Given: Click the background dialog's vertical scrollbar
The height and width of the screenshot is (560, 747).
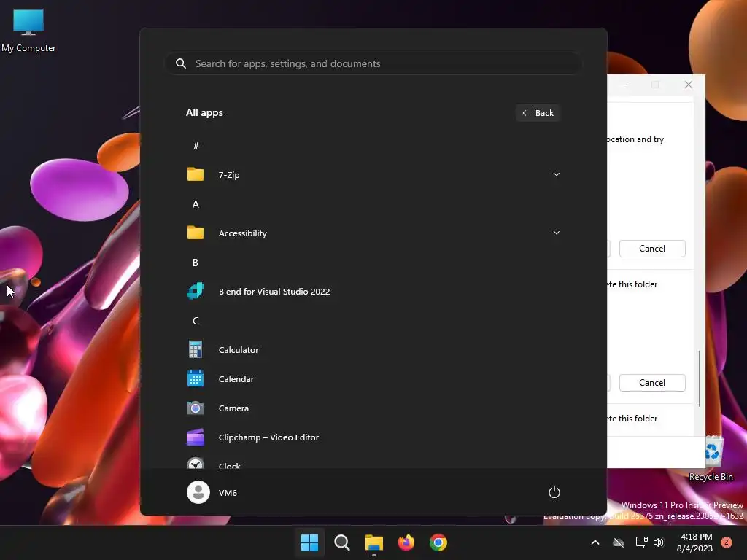Looking at the screenshot, I should [x=700, y=378].
